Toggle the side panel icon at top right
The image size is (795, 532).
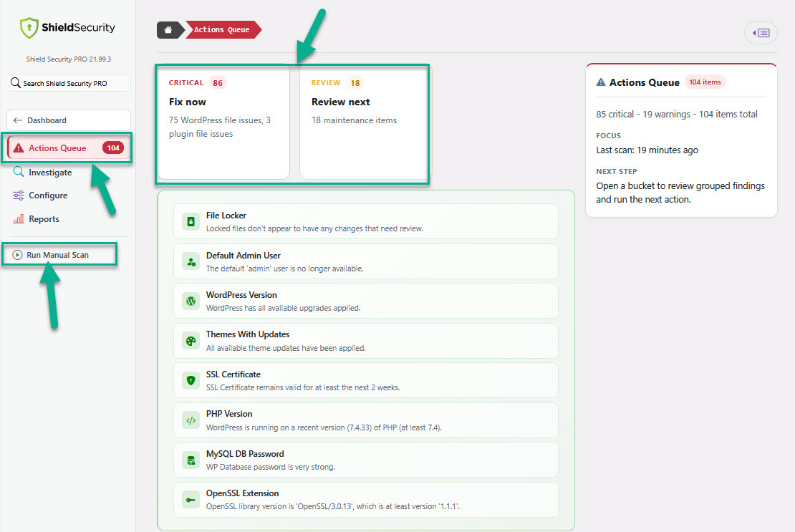[761, 33]
